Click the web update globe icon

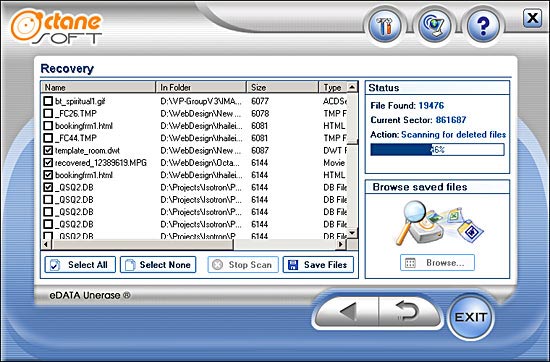click(x=434, y=26)
